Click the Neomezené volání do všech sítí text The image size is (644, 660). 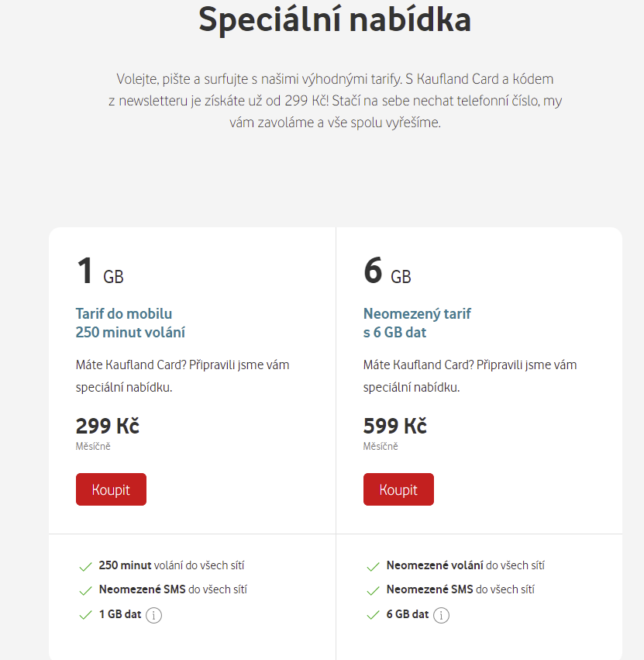[466, 565]
